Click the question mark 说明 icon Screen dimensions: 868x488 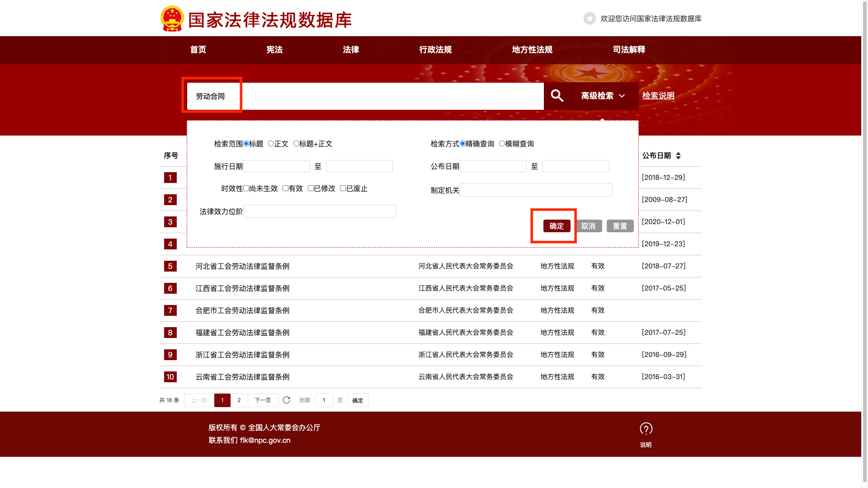[646, 429]
